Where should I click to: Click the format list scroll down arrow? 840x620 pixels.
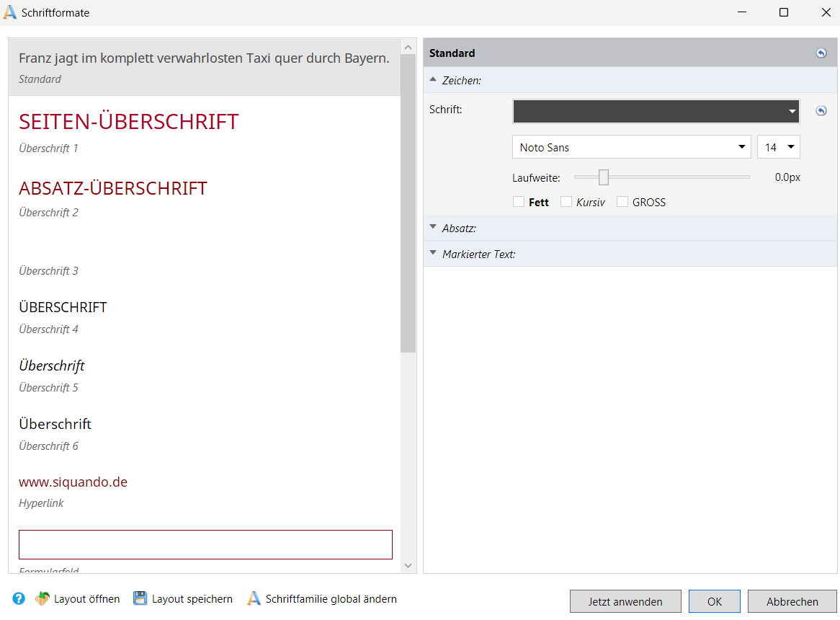point(408,565)
